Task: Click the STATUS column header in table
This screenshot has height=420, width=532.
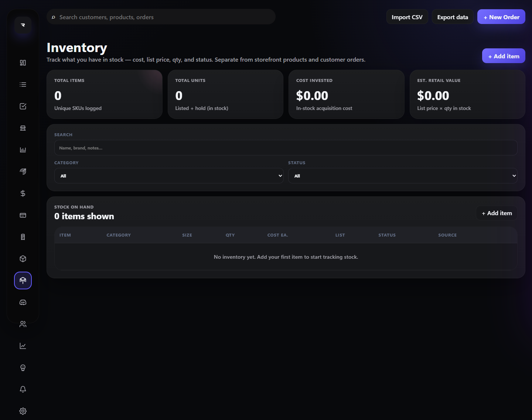Action: tap(387, 235)
